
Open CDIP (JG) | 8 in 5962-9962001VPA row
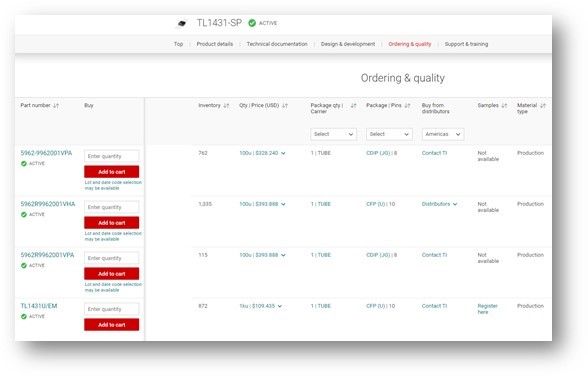coord(381,153)
